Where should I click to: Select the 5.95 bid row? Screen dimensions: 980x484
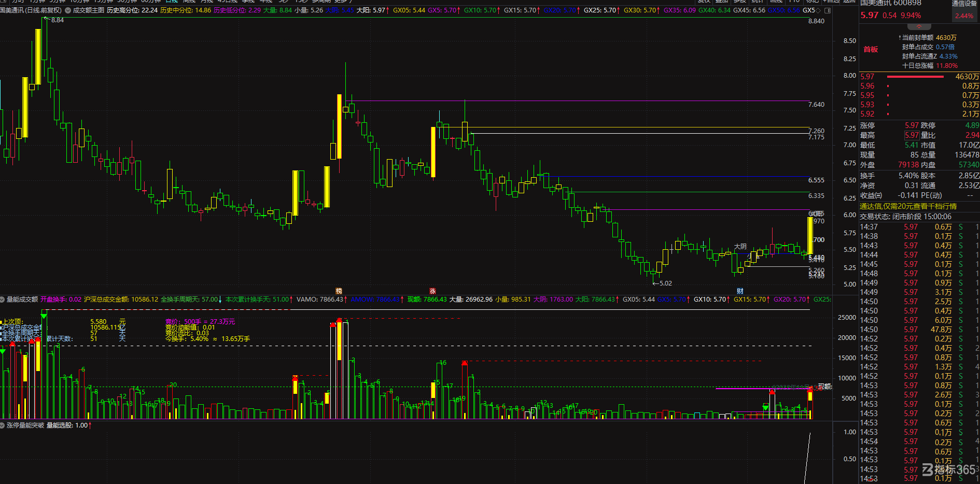(x=919, y=95)
